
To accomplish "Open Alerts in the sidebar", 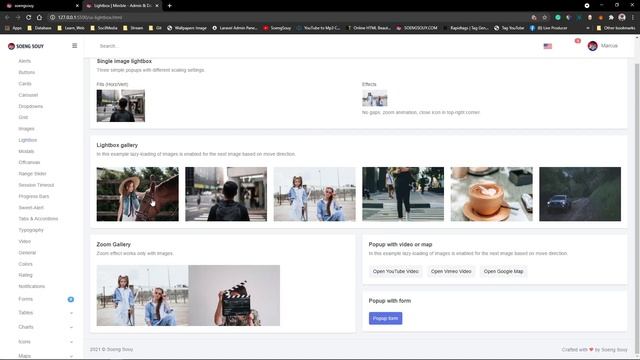I will pos(24,61).
